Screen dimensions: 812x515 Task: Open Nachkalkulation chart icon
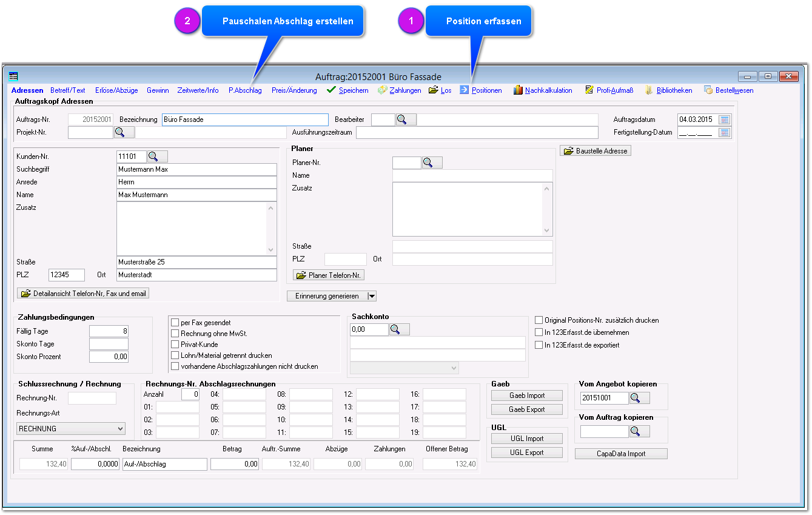coord(518,90)
